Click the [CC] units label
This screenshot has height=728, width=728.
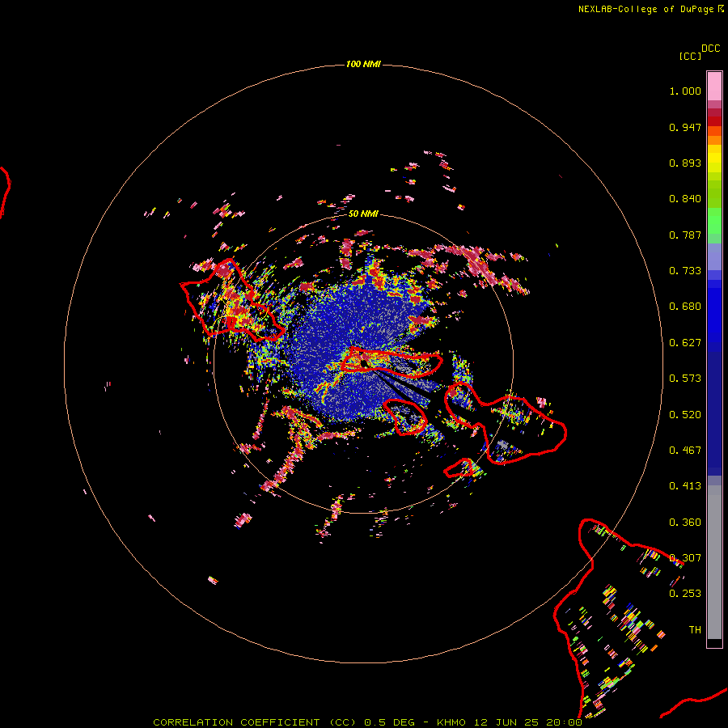690,56
